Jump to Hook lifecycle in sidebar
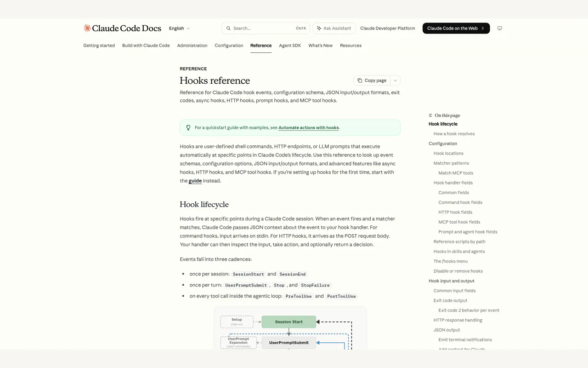The image size is (588, 368). coord(443,124)
